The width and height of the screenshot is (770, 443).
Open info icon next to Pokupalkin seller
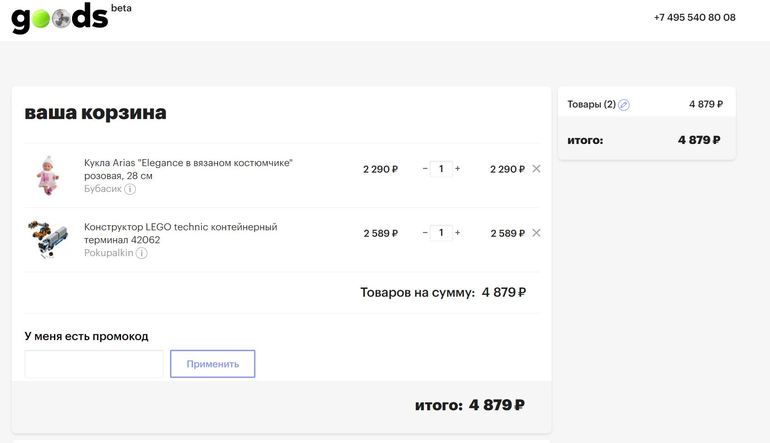point(141,253)
